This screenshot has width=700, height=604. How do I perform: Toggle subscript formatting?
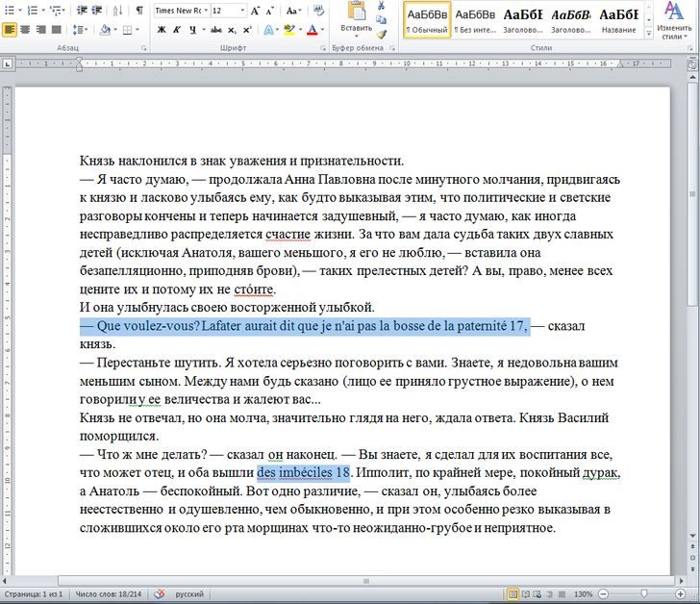click(x=232, y=30)
